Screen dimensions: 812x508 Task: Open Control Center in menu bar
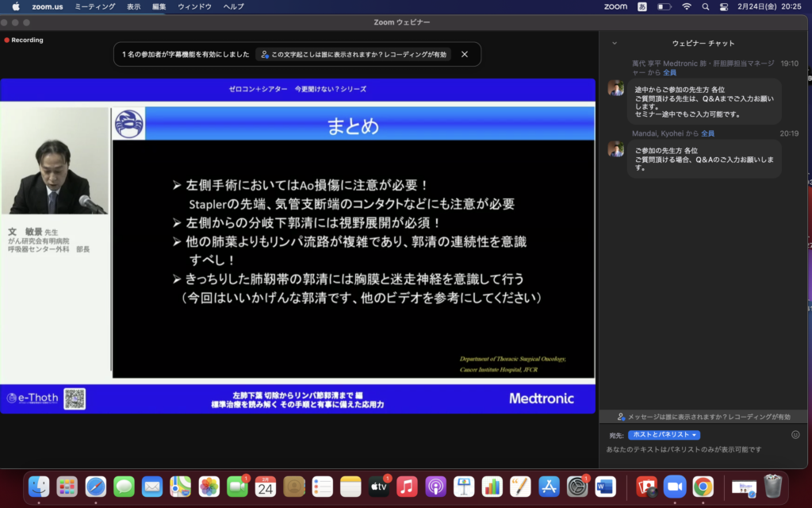pyautogui.click(x=724, y=6)
